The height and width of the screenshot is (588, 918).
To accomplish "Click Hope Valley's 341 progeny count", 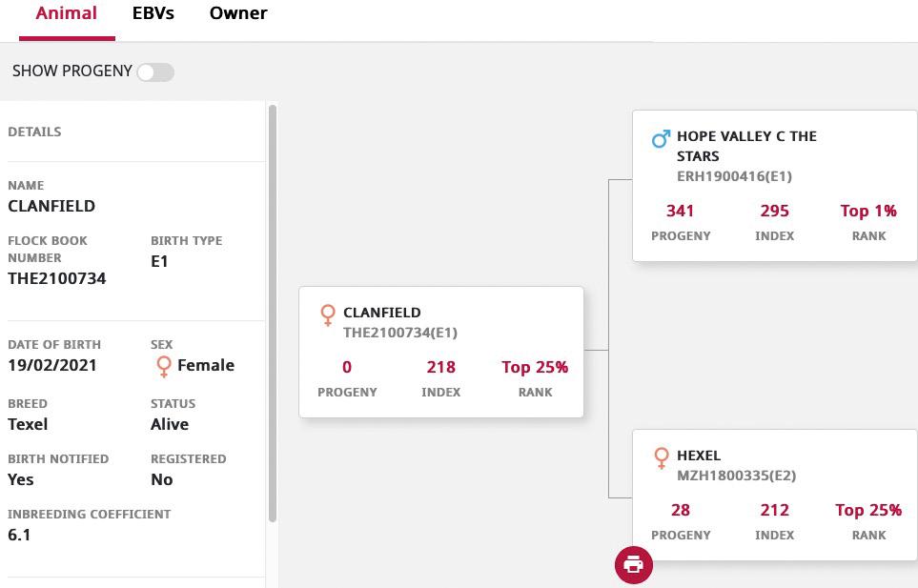I will (x=681, y=211).
